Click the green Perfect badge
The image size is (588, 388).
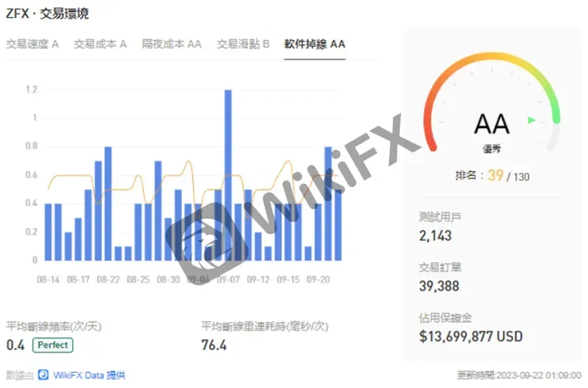(53, 345)
